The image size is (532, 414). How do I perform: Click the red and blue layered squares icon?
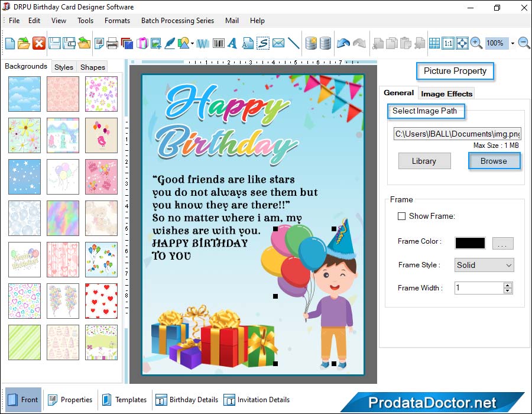(127, 43)
